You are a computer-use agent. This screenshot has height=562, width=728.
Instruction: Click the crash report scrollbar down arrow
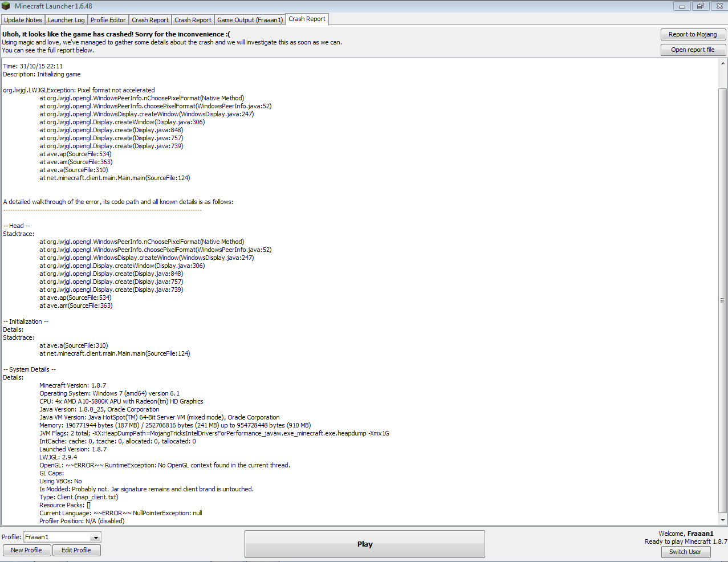point(723,520)
